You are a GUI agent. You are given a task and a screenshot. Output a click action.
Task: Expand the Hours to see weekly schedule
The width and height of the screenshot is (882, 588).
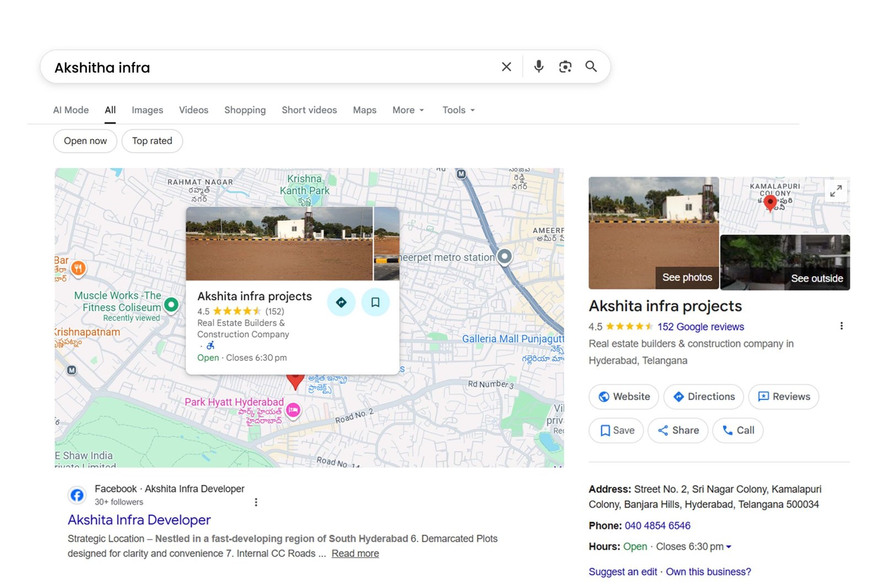729,546
